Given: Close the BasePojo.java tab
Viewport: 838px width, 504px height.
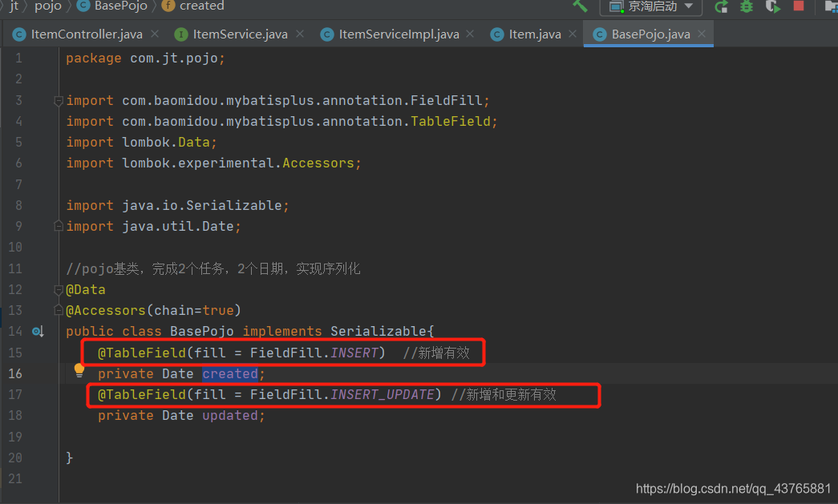Looking at the screenshot, I should click(x=702, y=34).
